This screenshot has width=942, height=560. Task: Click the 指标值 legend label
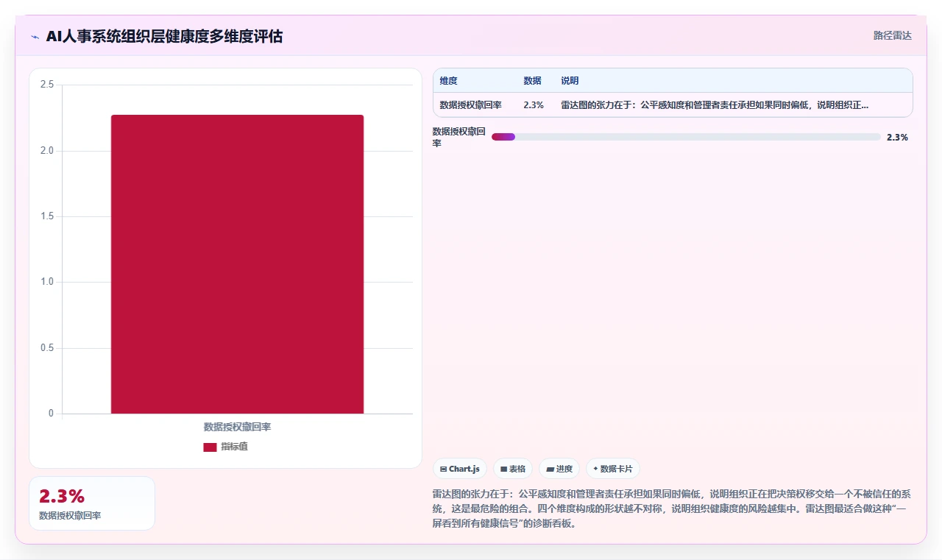point(234,447)
